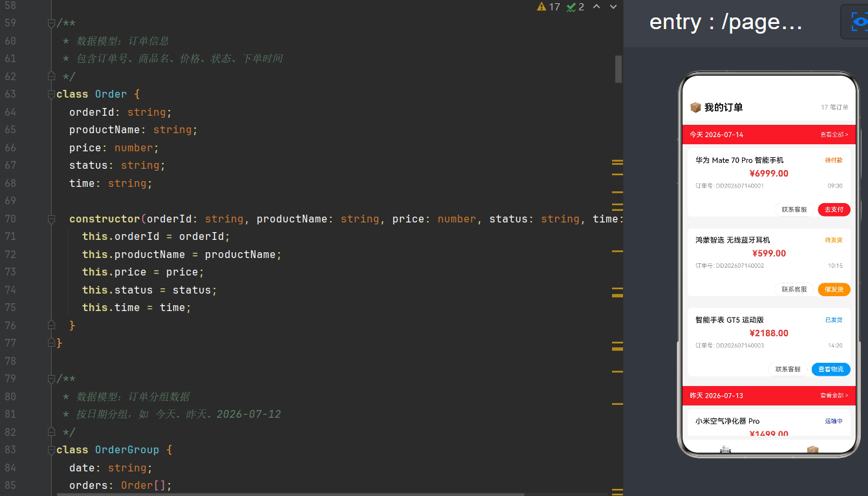The height and width of the screenshot is (496, 868).
Task: Tap the orange 催发货 button
Action: tap(834, 290)
